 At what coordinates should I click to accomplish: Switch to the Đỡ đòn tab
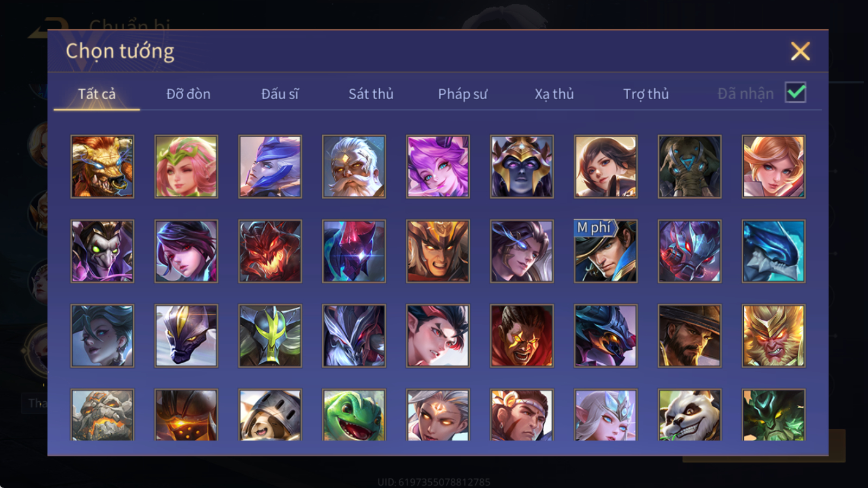click(188, 94)
